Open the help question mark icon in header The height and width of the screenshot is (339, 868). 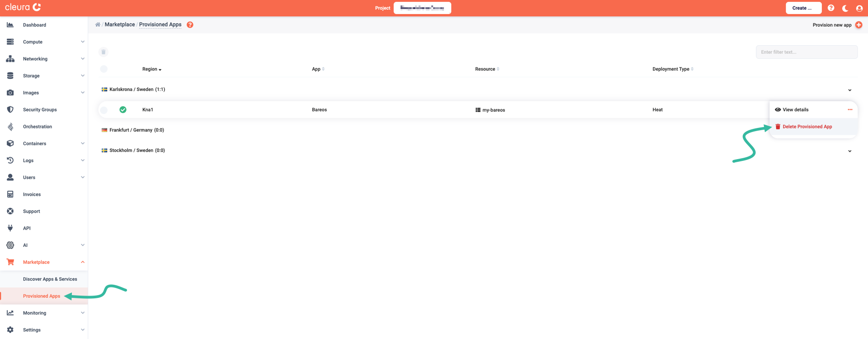[x=831, y=8]
